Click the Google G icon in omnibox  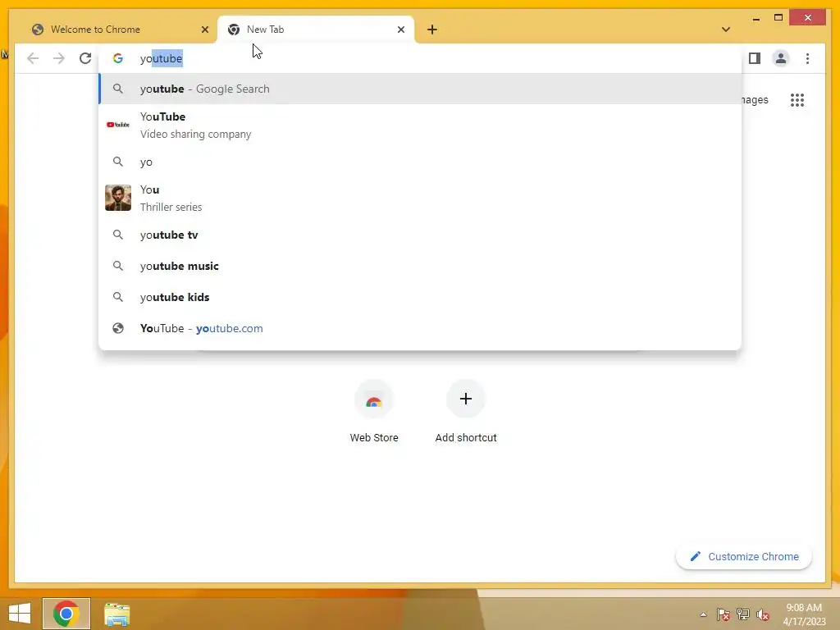coord(118,58)
